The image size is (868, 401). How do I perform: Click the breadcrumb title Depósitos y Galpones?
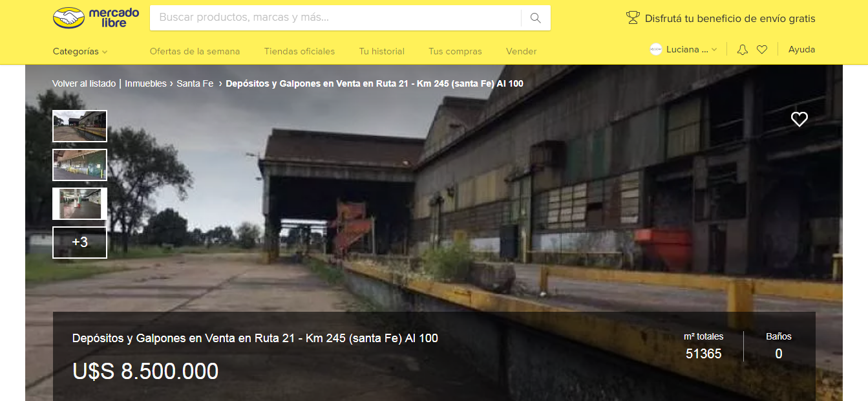[x=374, y=83]
